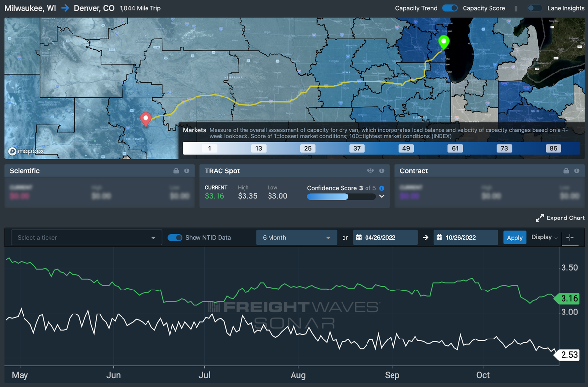
Task: Click the "Confidence Score 3 of 5" text
Action: pyautogui.click(x=342, y=188)
